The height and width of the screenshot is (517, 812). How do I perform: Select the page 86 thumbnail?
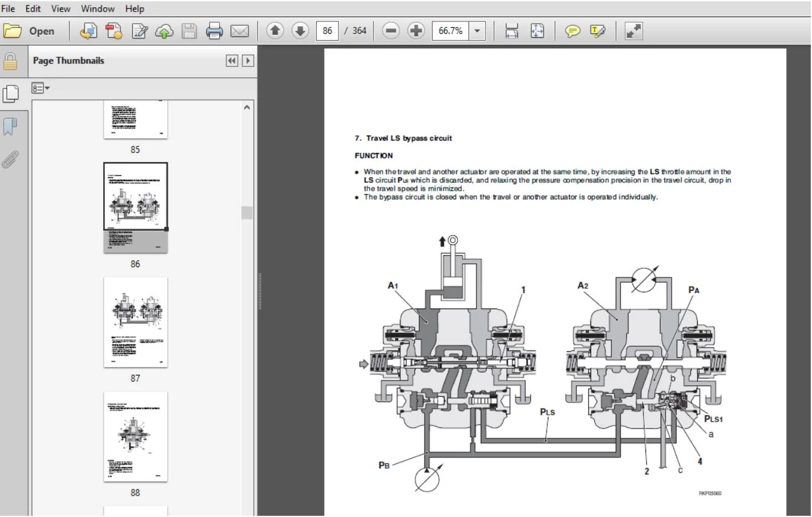135,208
